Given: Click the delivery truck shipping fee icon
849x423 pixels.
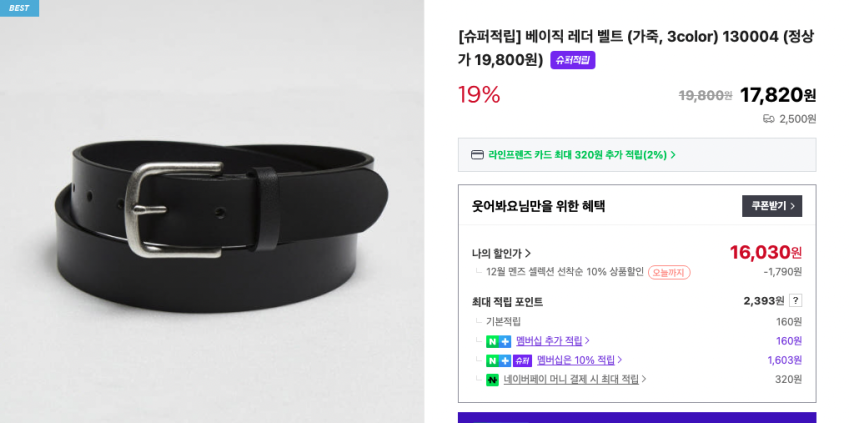Looking at the screenshot, I should click(x=769, y=119).
